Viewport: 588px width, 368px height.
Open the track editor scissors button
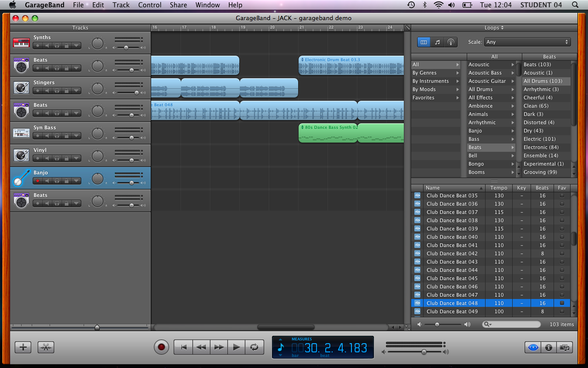pos(46,347)
